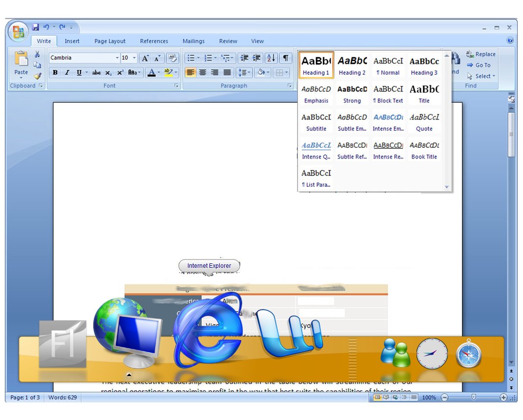
Task: Apply the Heading 1 style thumbnail
Action: pos(316,65)
